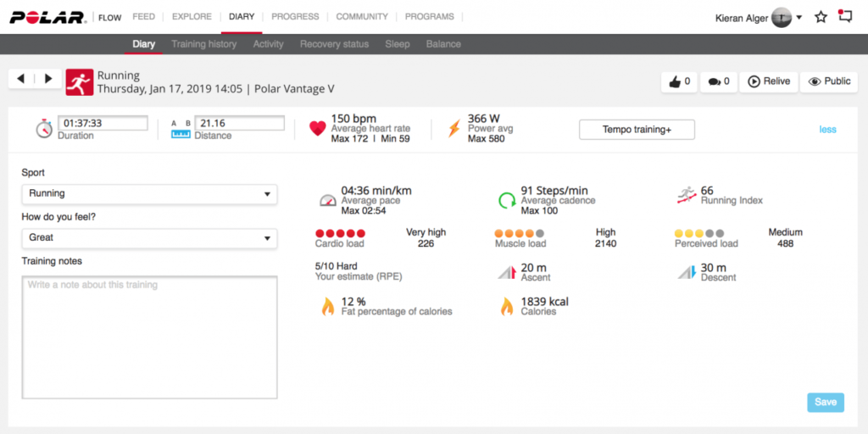868x434 pixels.
Task: Open the Progress menu in top navigation
Action: (x=296, y=17)
